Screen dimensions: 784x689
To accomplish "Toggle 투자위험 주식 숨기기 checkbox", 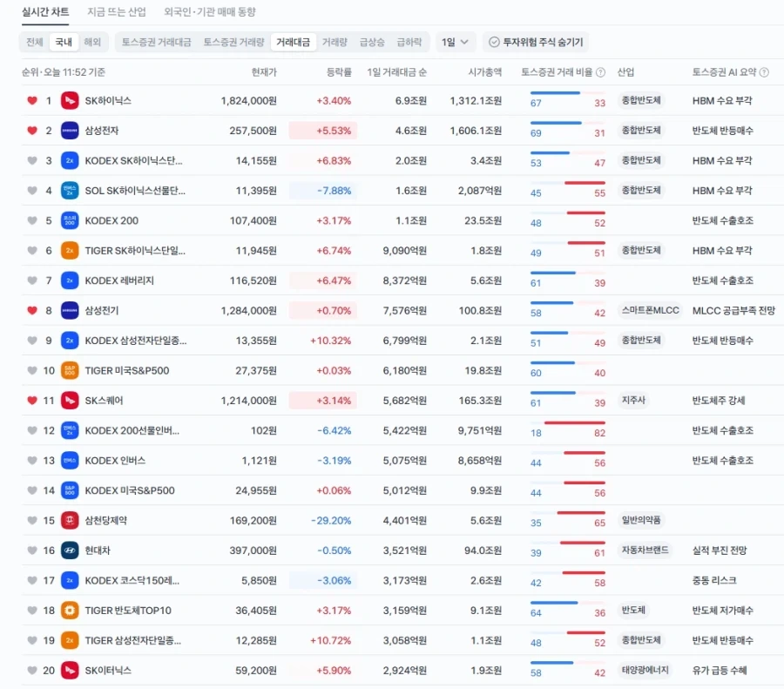I will [x=536, y=42].
